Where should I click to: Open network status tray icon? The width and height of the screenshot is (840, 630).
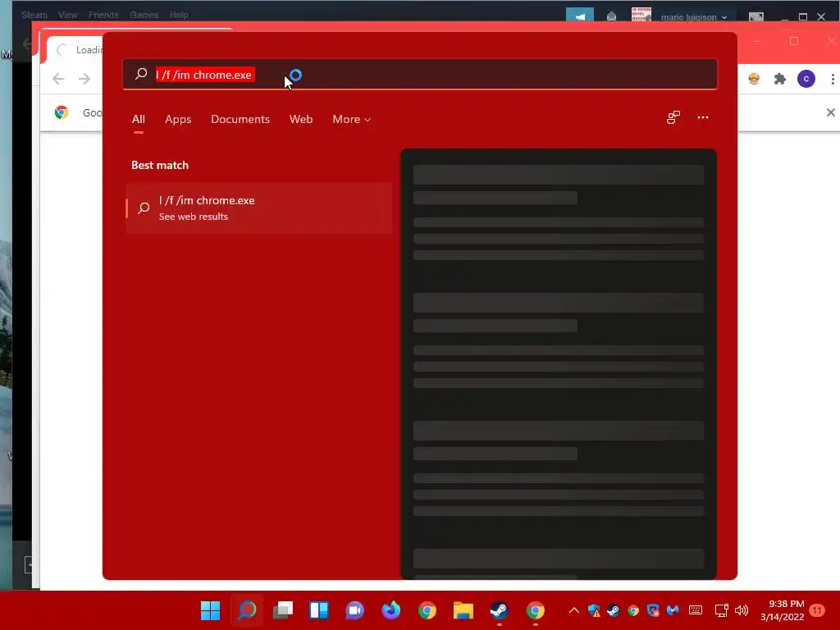(x=722, y=610)
